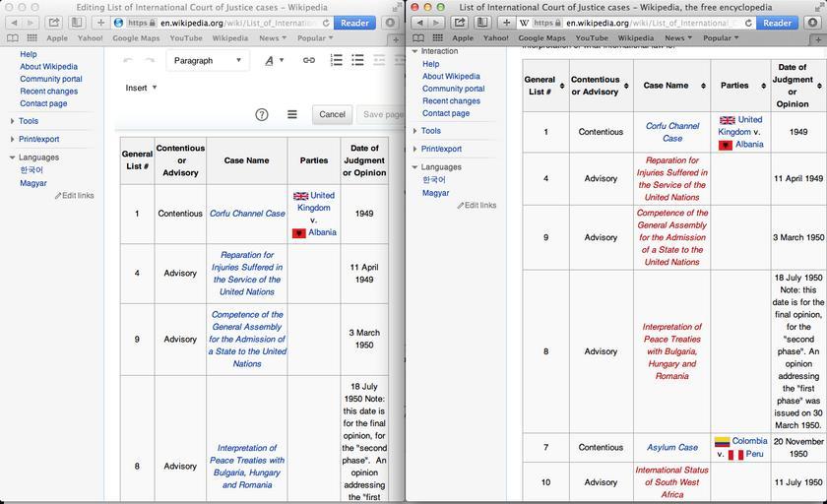Open the YouTube bookmark in the editing window
This screenshot has width=827, height=504.
(185, 38)
